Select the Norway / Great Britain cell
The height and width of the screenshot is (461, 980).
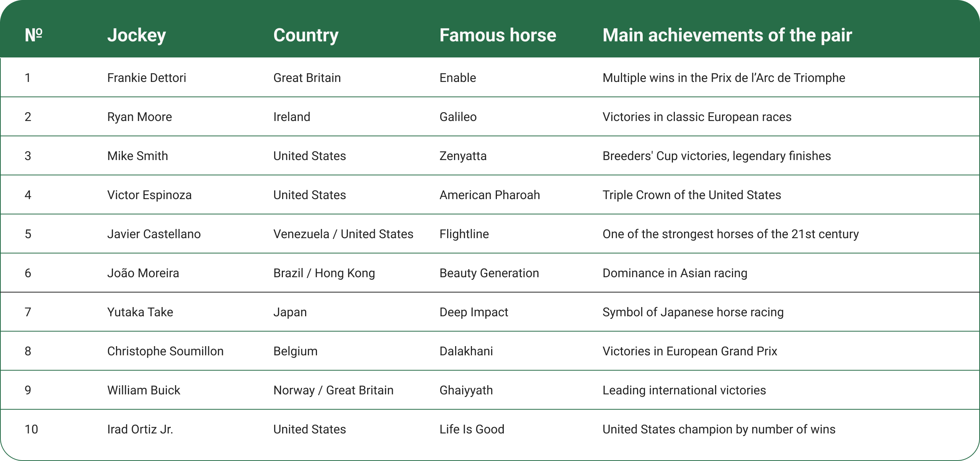tap(333, 391)
